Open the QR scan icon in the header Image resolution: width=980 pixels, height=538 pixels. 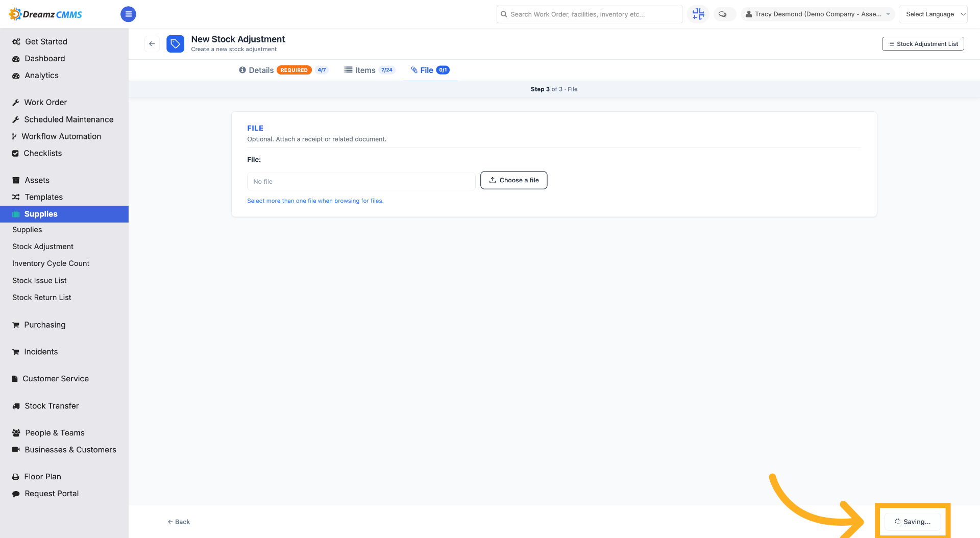click(x=698, y=14)
